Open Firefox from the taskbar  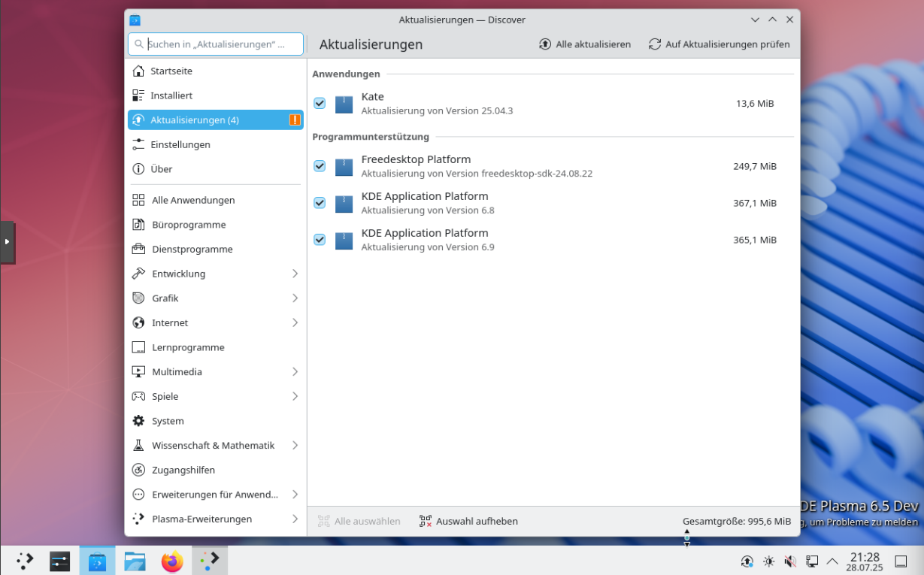click(172, 561)
